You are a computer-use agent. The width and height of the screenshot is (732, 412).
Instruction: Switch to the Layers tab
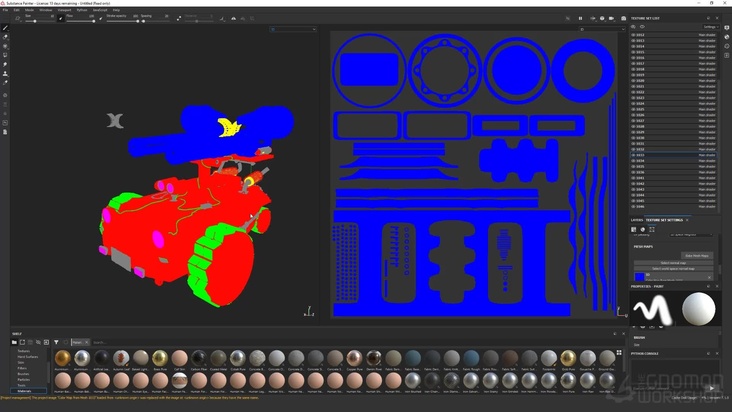[637, 220]
